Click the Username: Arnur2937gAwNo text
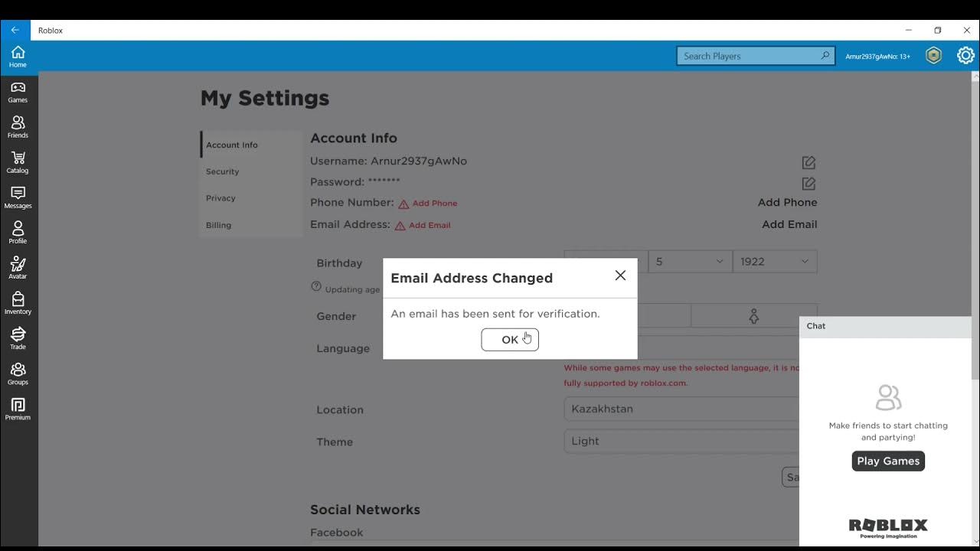This screenshot has height=551, width=980. 388,161
